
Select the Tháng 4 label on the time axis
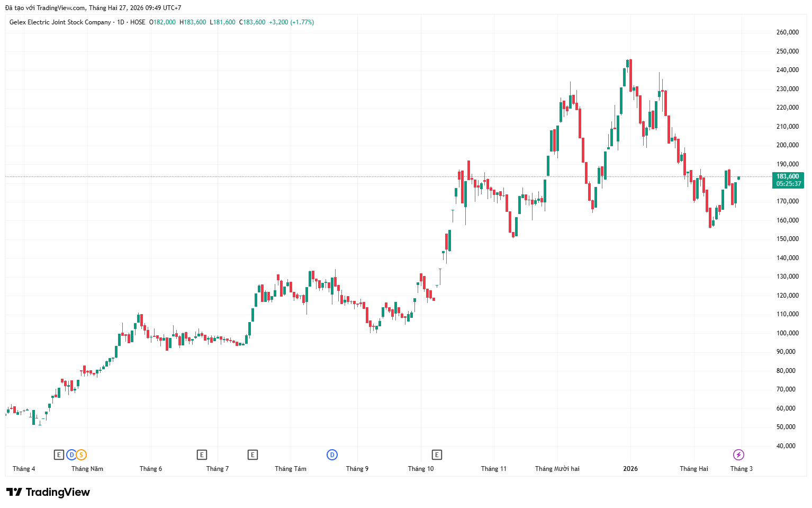[x=24, y=469]
